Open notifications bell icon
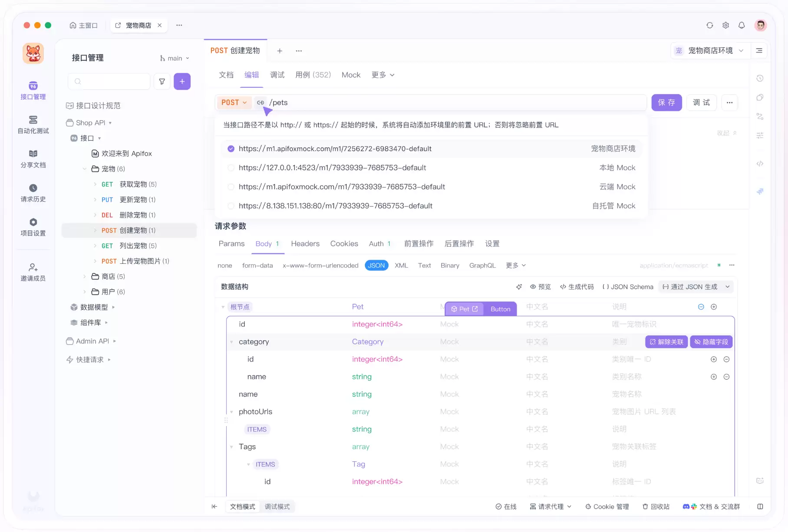 click(742, 25)
